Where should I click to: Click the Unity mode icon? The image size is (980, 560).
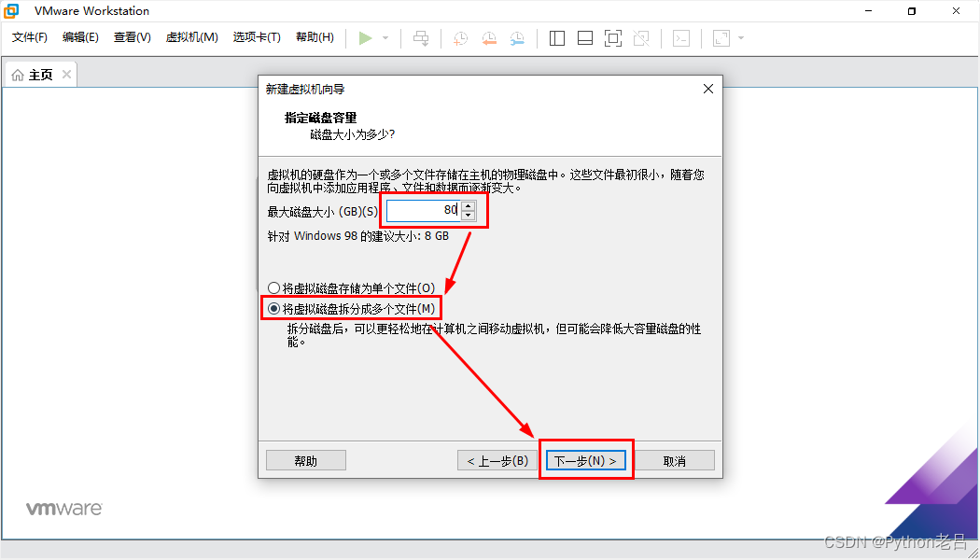[x=641, y=38]
